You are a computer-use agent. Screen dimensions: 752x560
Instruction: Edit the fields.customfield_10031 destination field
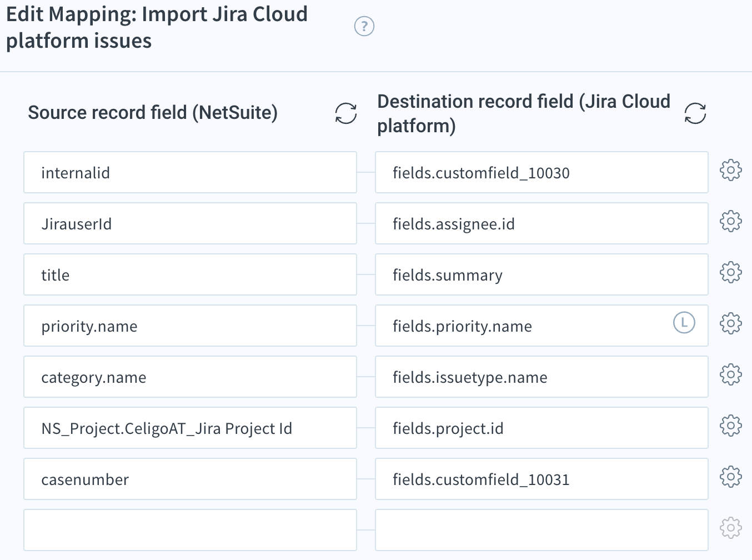pos(542,479)
